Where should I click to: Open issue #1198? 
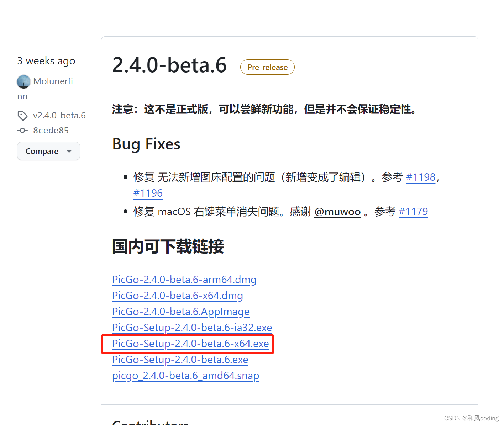click(421, 177)
